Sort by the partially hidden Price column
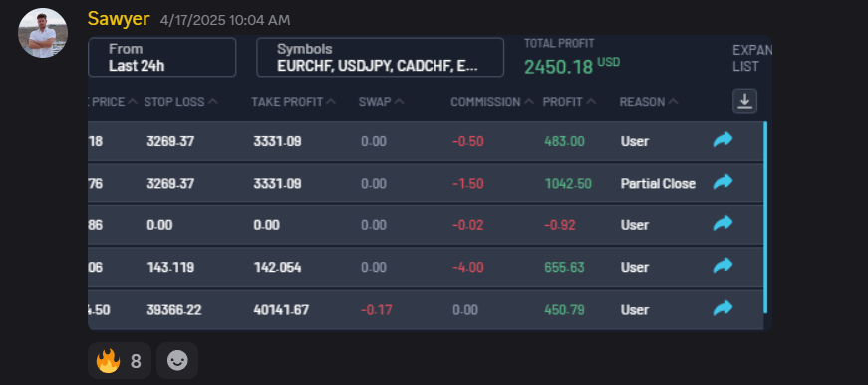The width and height of the screenshot is (868, 385). pos(113,102)
